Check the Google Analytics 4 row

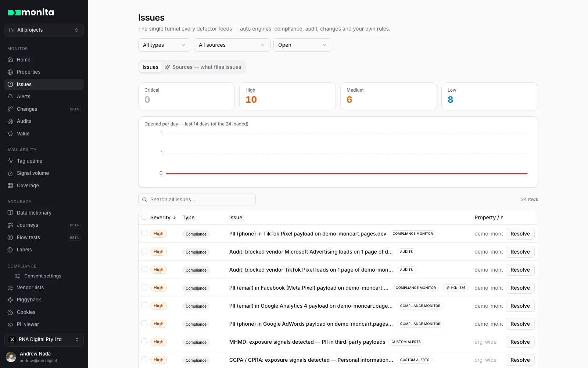click(144, 305)
